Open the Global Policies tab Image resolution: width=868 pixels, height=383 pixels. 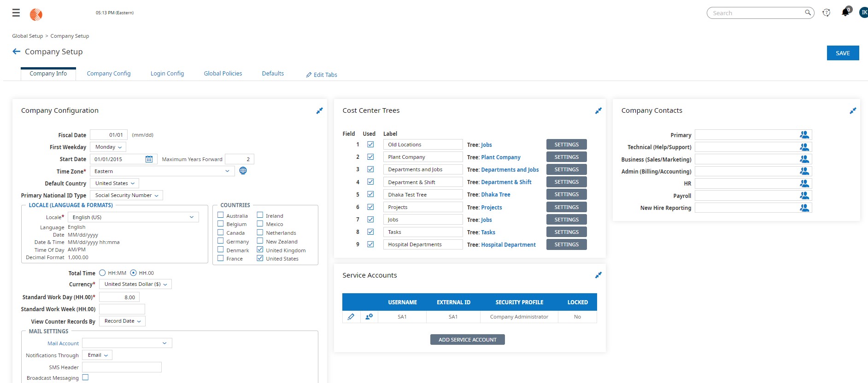point(223,74)
